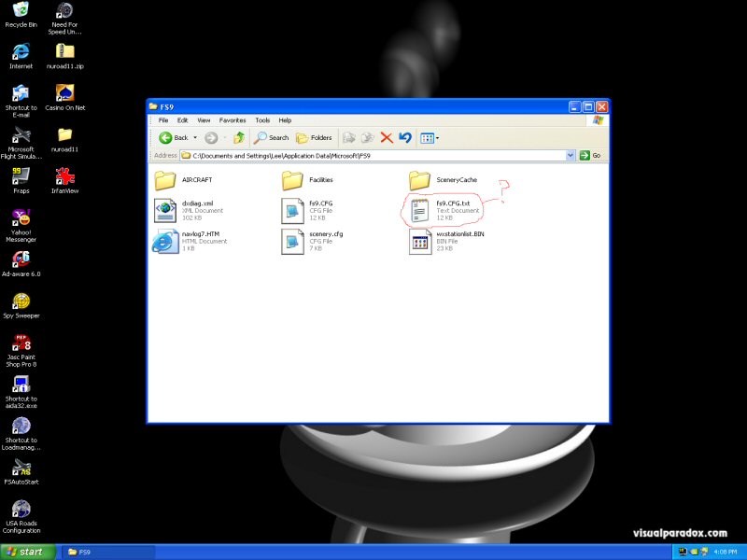Screen dimensions: 747x560
Task: Open the Tools menu
Action: point(262,120)
